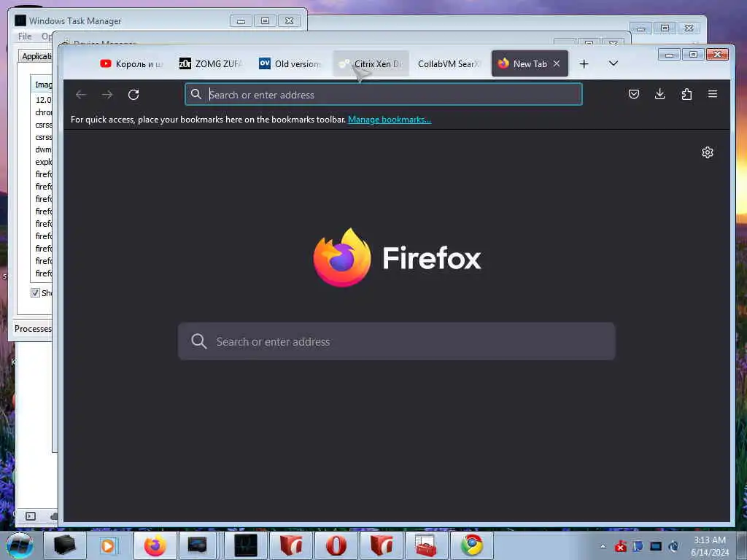747x560 pixels.
Task: Open the Action Center flag tray icon
Action: click(638, 546)
